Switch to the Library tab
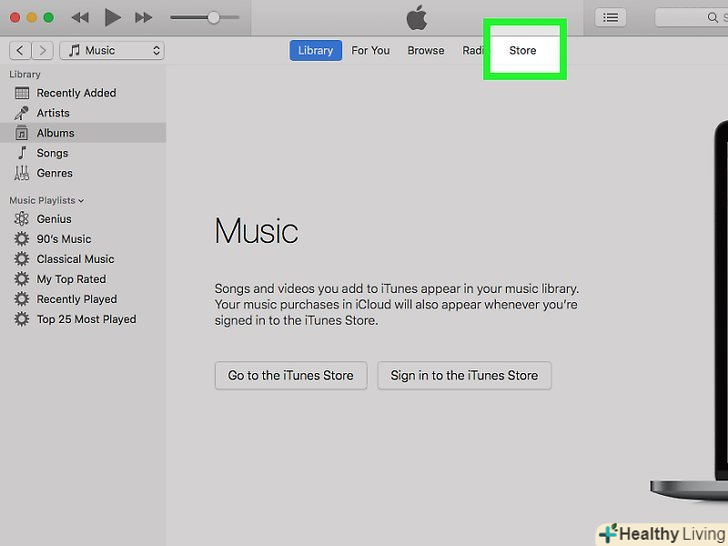728x546 pixels. (x=316, y=50)
